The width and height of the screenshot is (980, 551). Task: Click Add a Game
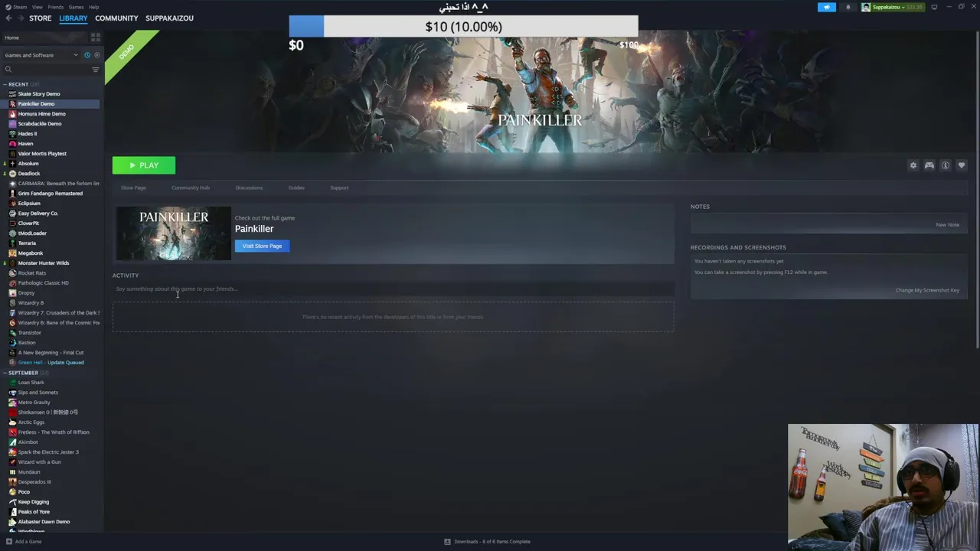tap(24, 542)
